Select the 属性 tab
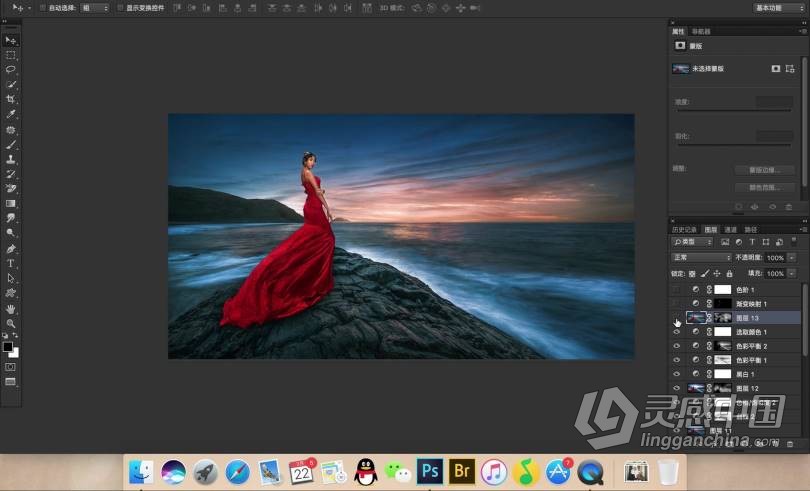 pos(678,32)
